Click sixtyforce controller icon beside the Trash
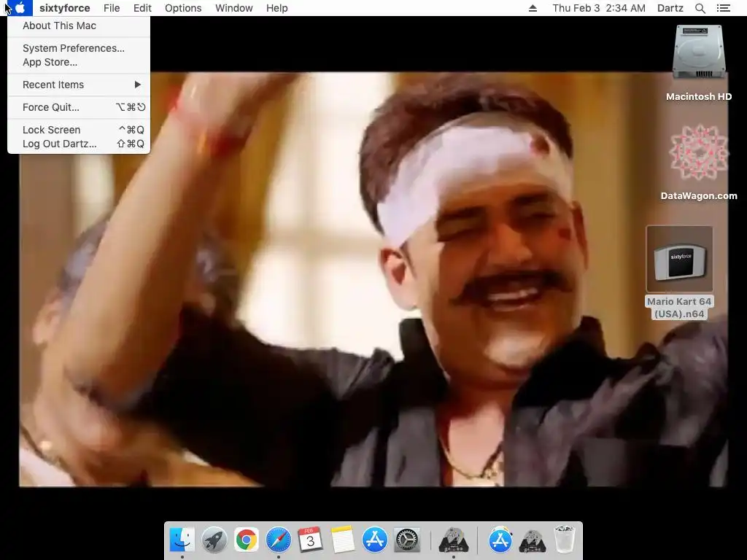The image size is (747, 560). (532, 540)
